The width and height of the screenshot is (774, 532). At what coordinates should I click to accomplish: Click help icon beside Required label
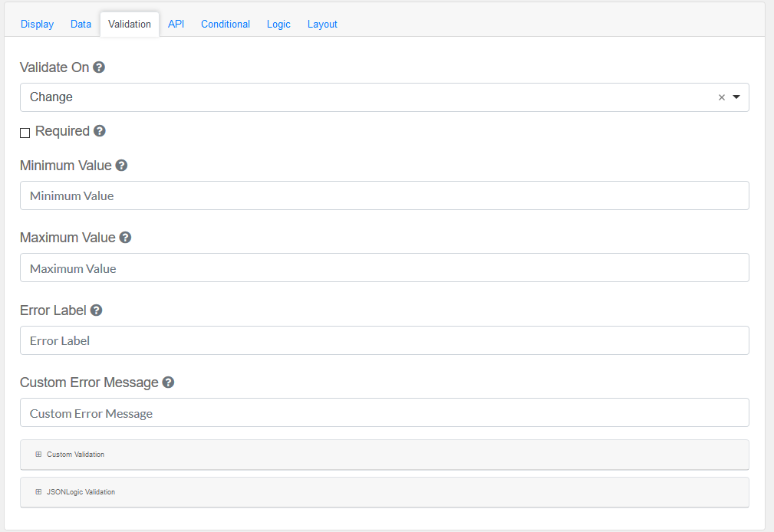point(100,131)
